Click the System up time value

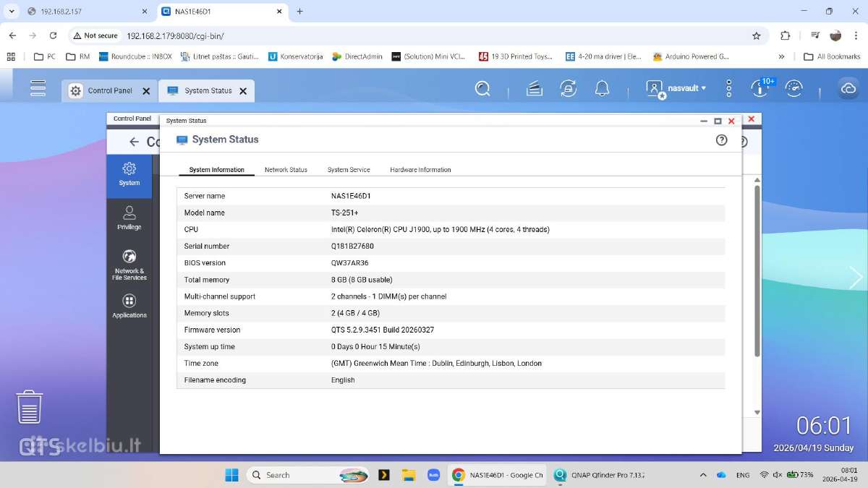[x=375, y=346]
